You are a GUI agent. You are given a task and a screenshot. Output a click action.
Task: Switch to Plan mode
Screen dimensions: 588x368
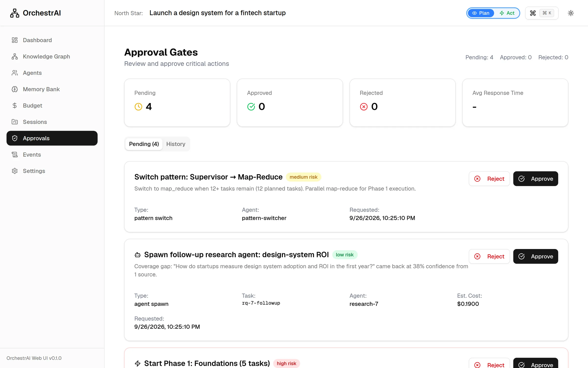pyautogui.click(x=481, y=13)
